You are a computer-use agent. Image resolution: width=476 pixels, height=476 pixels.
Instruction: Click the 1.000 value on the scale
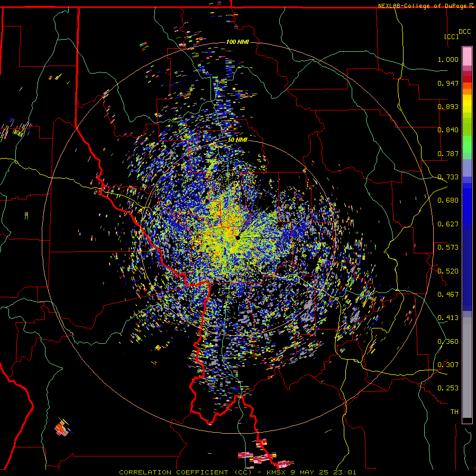coord(448,59)
